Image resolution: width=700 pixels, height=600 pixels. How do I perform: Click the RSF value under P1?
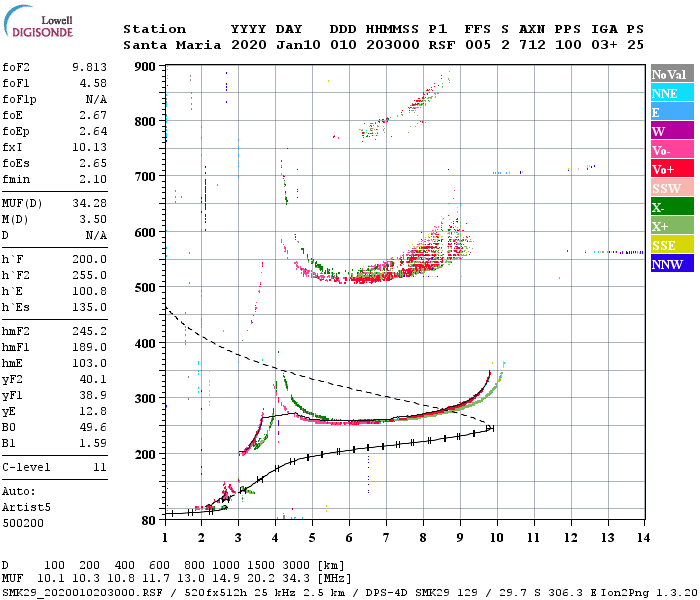[x=442, y=45]
